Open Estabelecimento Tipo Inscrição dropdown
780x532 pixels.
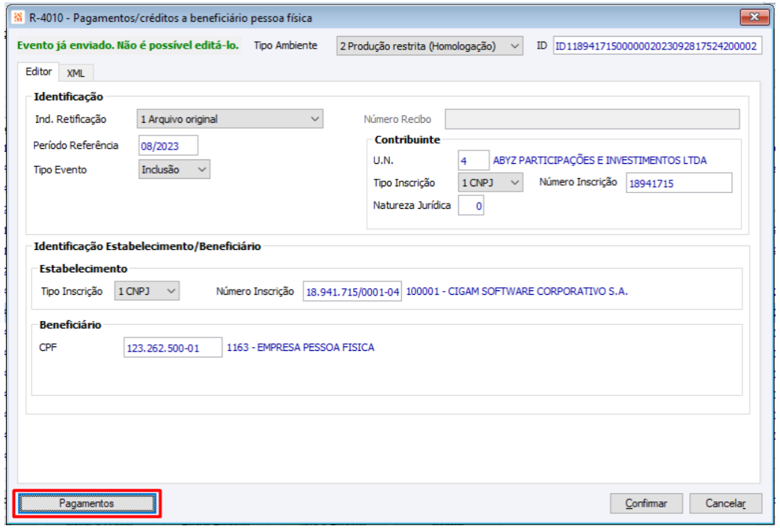[147, 291]
